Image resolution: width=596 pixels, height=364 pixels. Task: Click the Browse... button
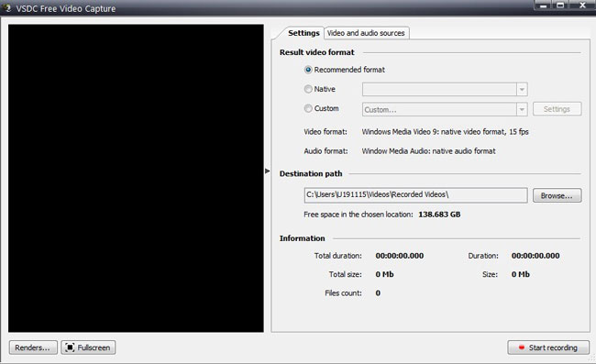(x=557, y=195)
